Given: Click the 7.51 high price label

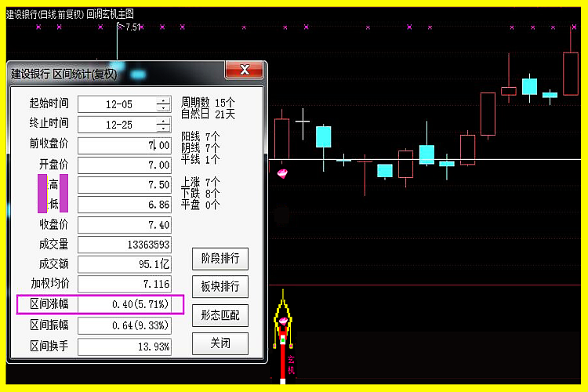Looking at the screenshot, I should point(130,27).
